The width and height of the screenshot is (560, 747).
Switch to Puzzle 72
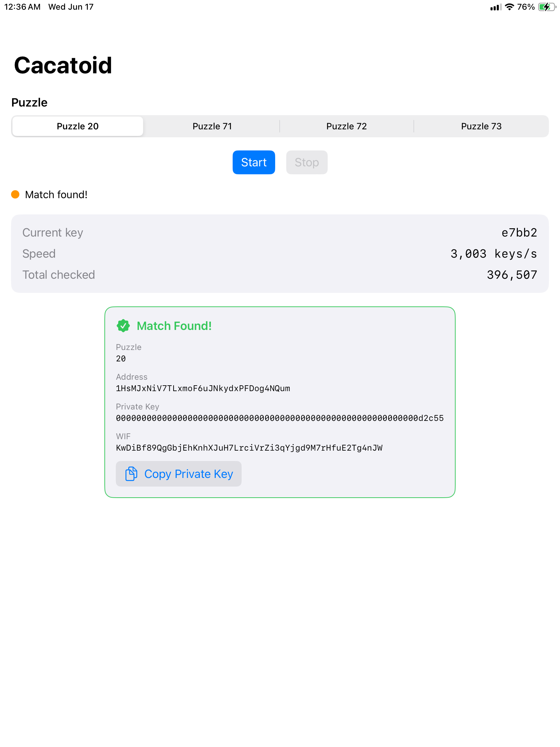347,126
